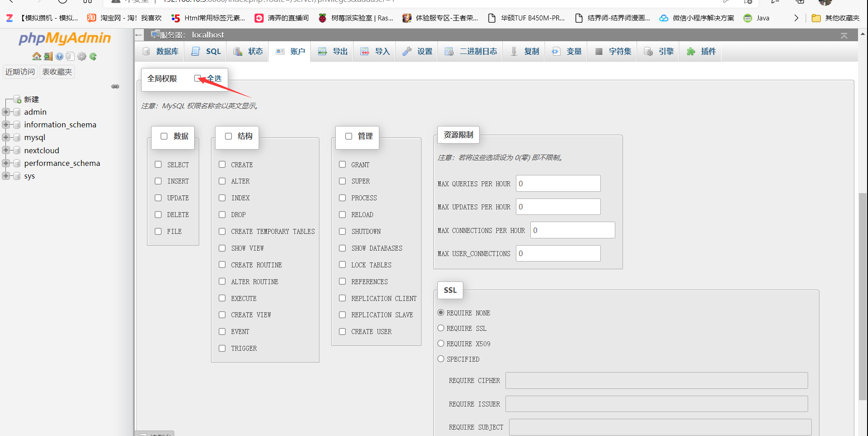The height and width of the screenshot is (436, 868).
Task: Show more bookmarks chevron
Action: click(796, 18)
